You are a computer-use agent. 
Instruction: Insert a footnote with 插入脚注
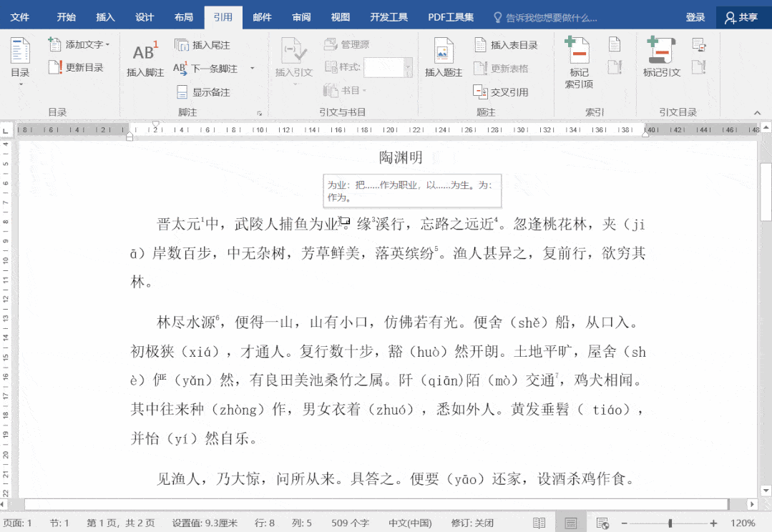[x=145, y=58]
